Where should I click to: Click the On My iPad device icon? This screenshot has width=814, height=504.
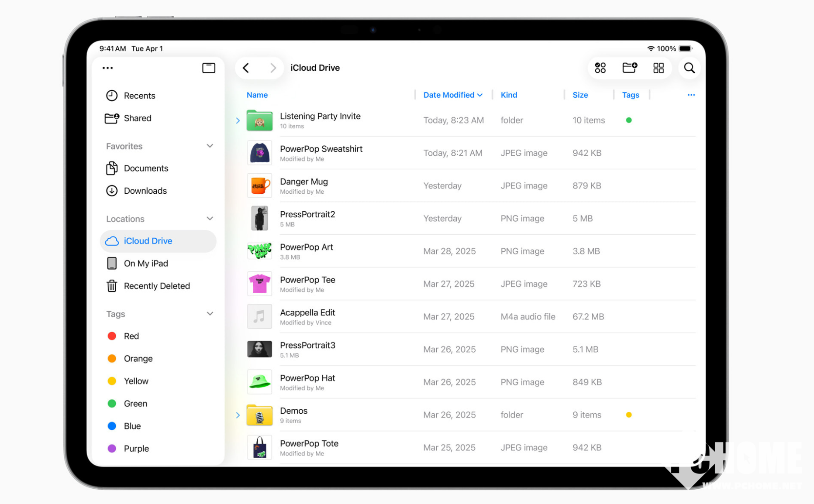pos(112,264)
